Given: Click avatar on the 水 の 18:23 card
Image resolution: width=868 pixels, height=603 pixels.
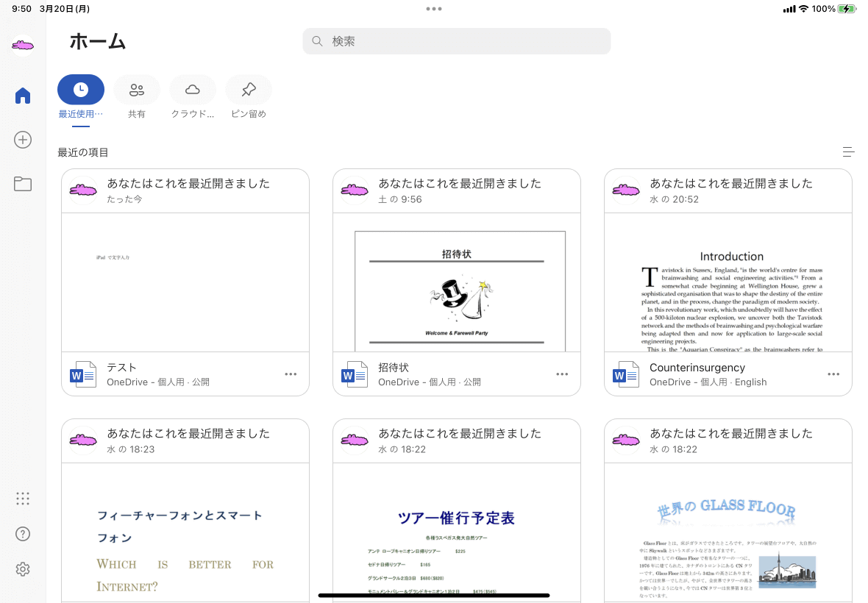Looking at the screenshot, I should [83, 440].
